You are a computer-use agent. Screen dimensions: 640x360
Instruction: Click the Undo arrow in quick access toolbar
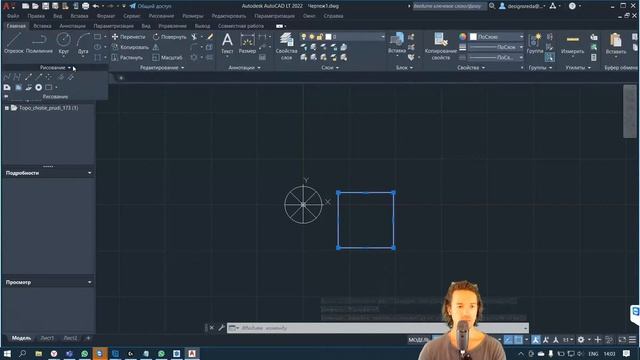click(x=96, y=6)
